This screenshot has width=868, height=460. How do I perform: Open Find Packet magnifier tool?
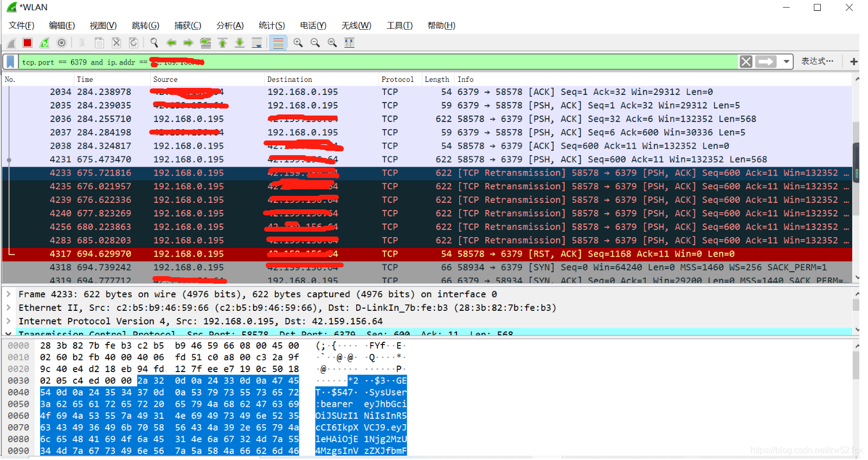(x=154, y=43)
